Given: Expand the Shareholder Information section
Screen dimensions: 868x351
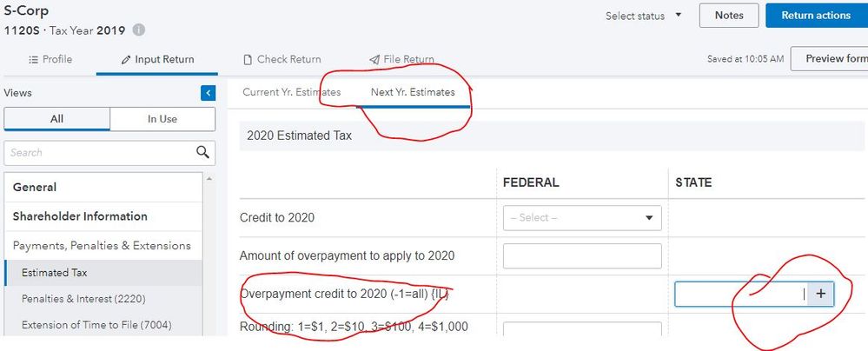Looking at the screenshot, I should point(80,216).
